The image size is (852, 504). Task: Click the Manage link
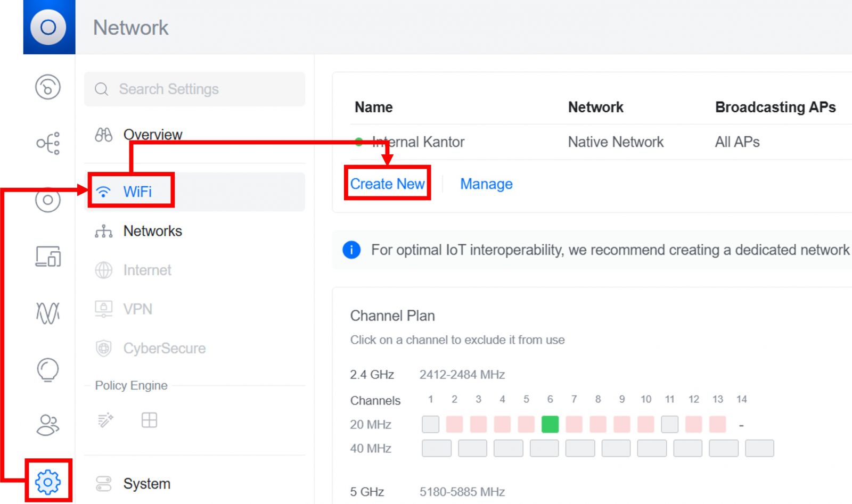point(486,184)
